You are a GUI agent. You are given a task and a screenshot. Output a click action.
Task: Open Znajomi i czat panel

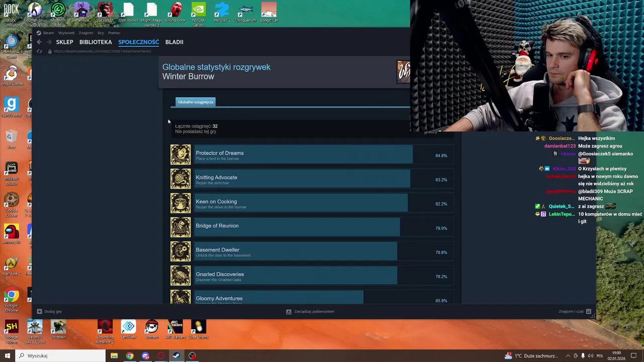point(575,311)
